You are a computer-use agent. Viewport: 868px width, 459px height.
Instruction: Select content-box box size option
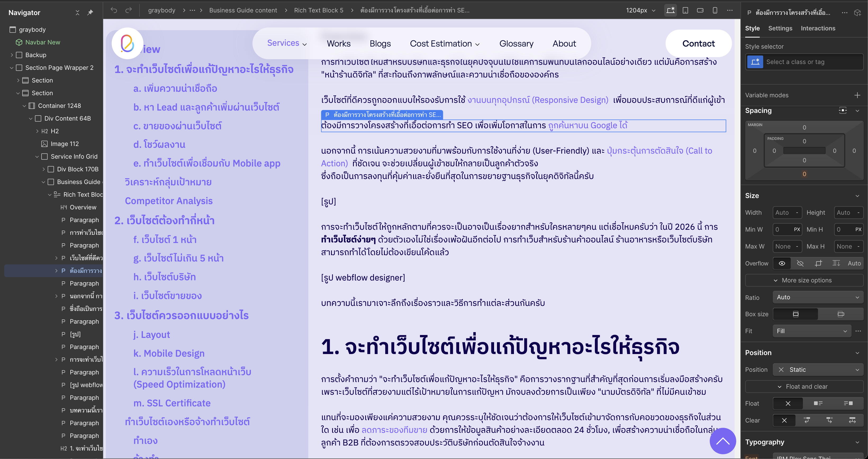click(x=841, y=314)
